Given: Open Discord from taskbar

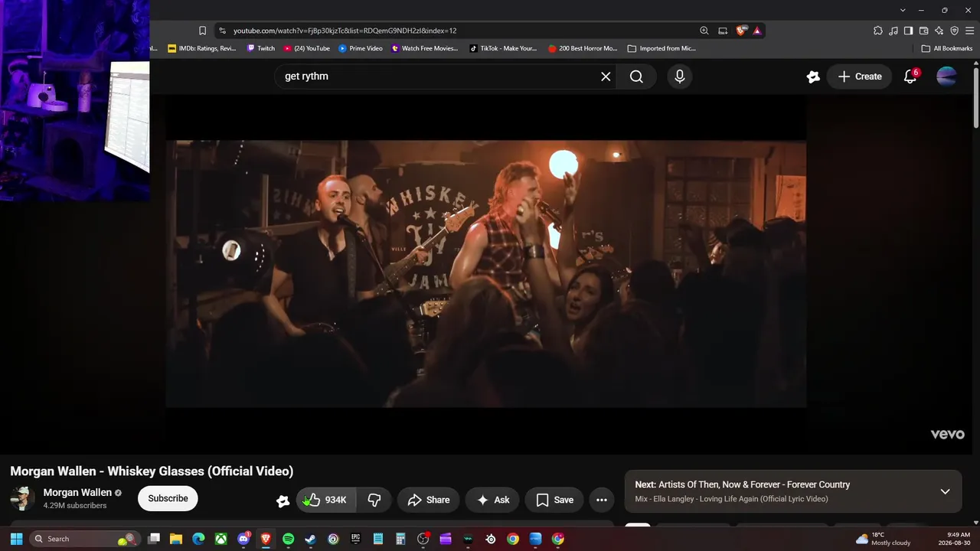Looking at the screenshot, I should tap(243, 539).
